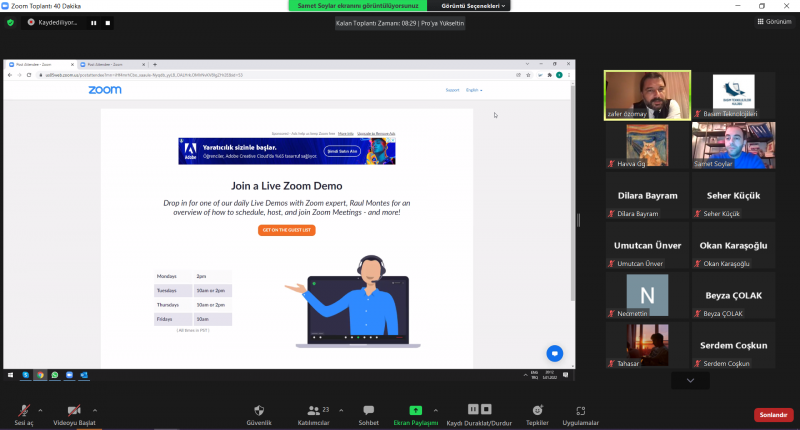Select Basım Teknolojileri participant tile
Screen dimensions: 800x430
click(x=734, y=95)
